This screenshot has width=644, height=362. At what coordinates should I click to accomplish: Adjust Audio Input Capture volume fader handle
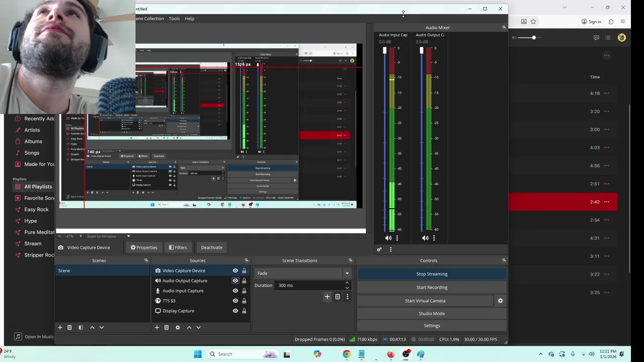pos(385,50)
